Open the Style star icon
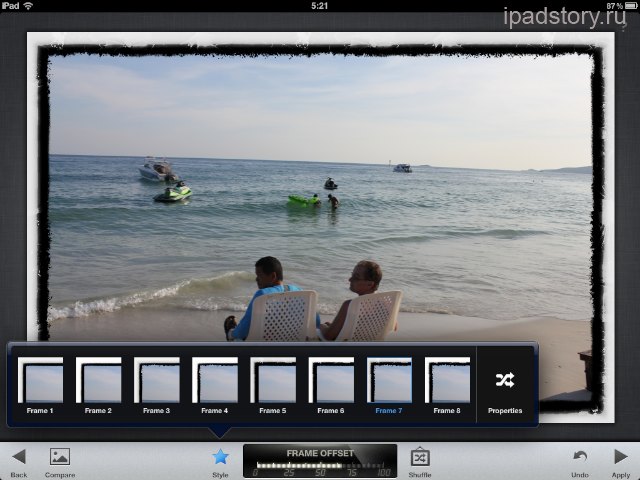This screenshot has width=640, height=480. pos(220,457)
